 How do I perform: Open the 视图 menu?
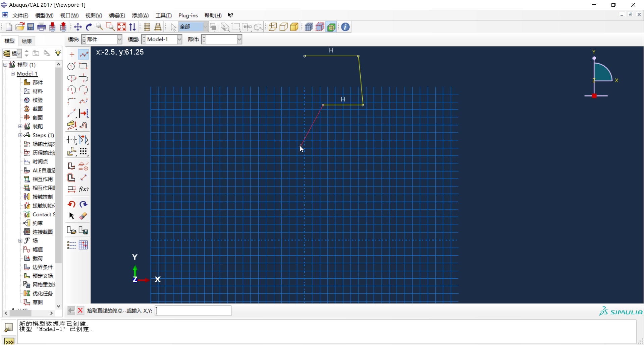pyautogui.click(x=94, y=15)
